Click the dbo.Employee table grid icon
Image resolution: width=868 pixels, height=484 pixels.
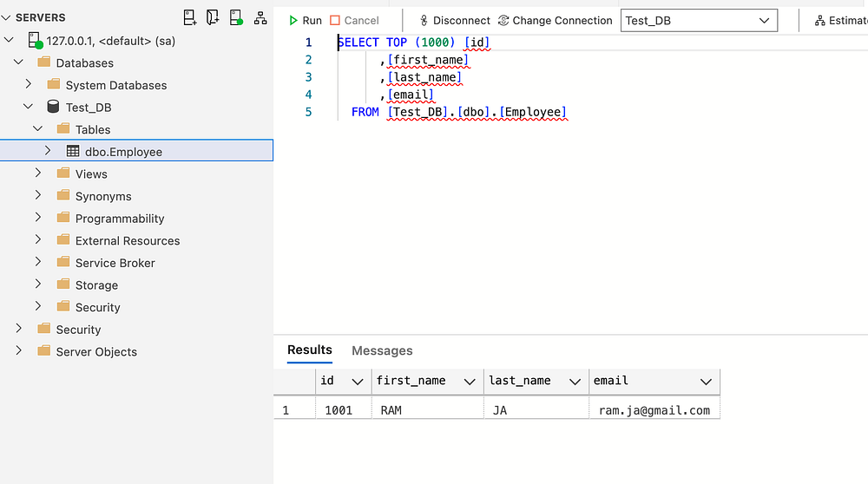point(73,151)
